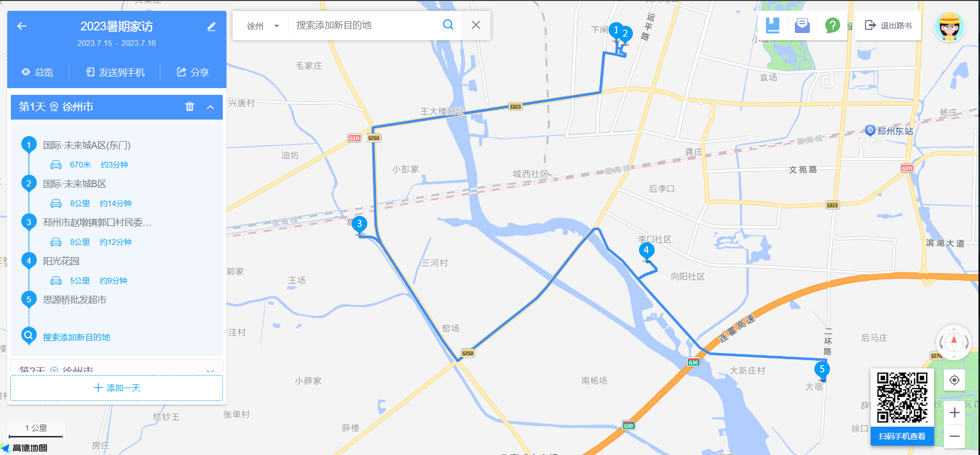Click 退出路书 exit button
Screen dimensions: 980x455
click(x=888, y=25)
